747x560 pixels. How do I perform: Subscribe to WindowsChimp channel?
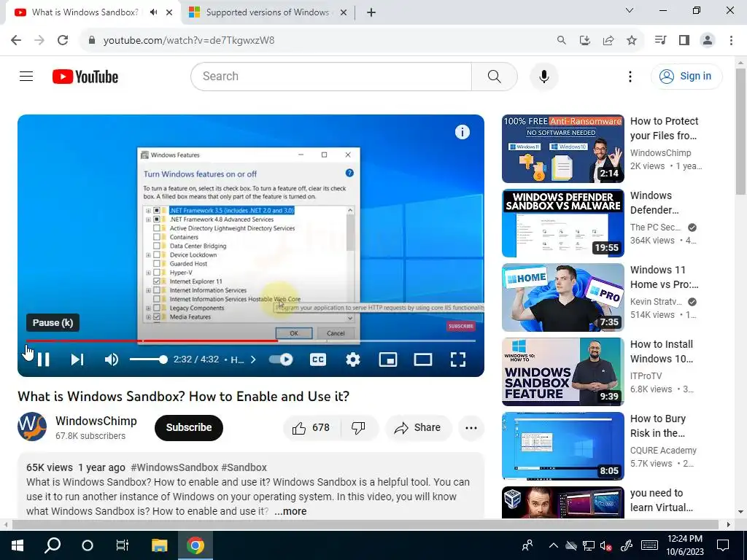189,427
